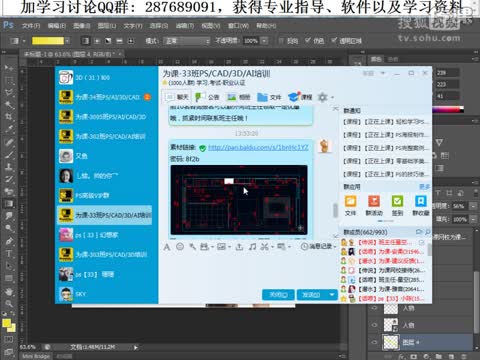Toggle the 反向 checkbox in options bar
480x360 pixels.
click(x=281, y=41)
